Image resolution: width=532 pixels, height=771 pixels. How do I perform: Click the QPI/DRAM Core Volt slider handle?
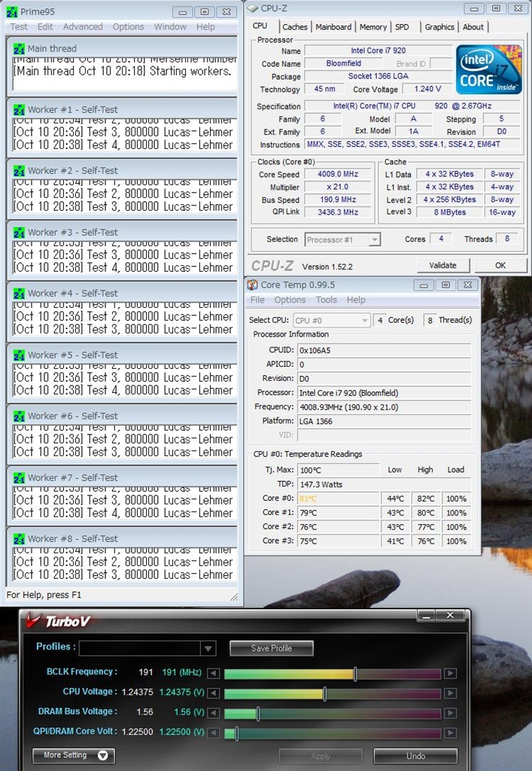pos(236,733)
